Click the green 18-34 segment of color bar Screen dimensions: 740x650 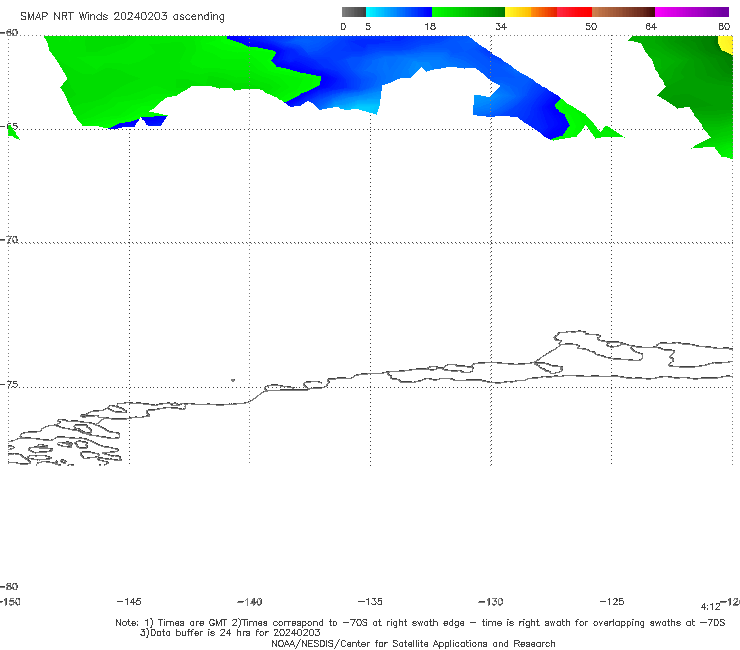(468, 12)
